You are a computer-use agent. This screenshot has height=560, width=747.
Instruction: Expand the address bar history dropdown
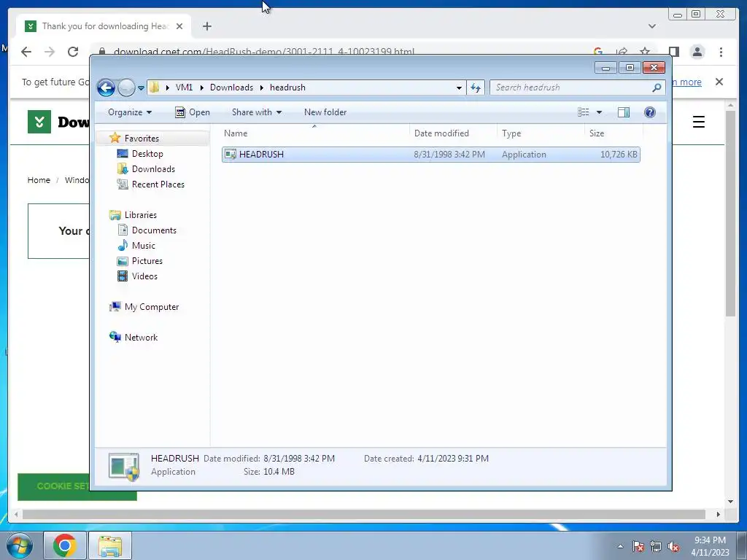click(x=459, y=87)
